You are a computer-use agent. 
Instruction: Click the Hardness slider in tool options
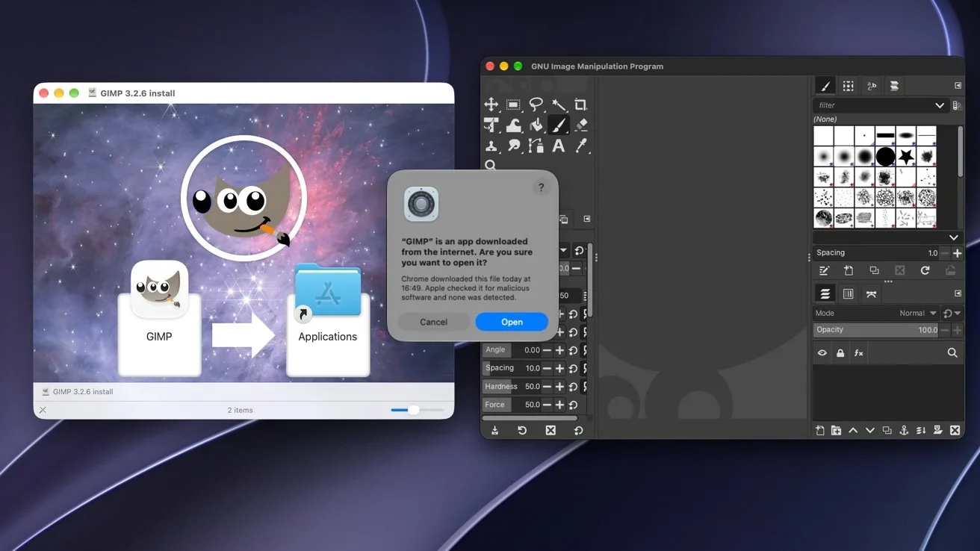(512, 387)
